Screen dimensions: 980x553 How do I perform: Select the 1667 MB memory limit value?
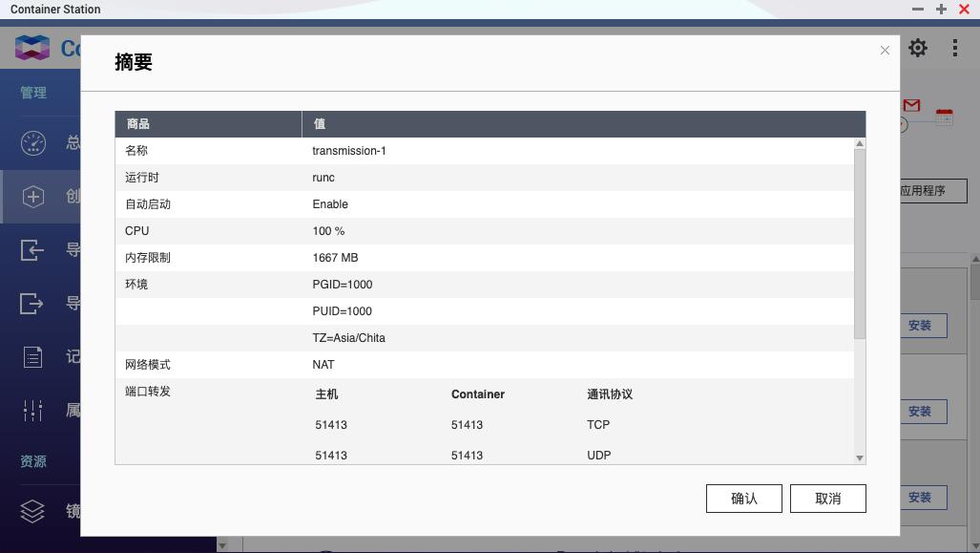coord(335,258)
